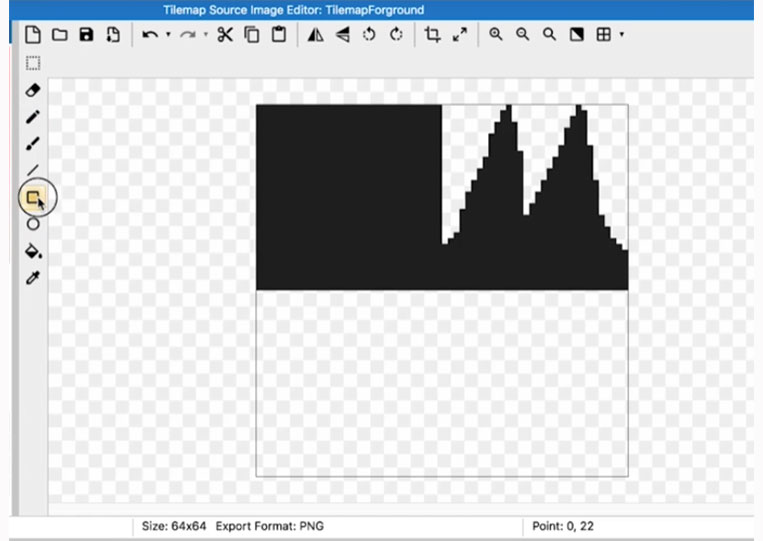Copy the selection
The width and height of the screenshot is (763, 541).
252,35
